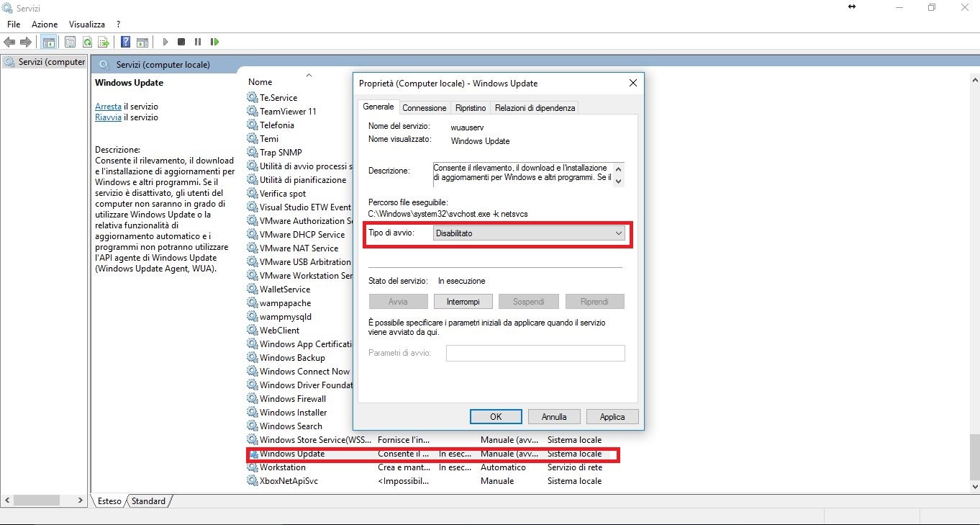The image size is (980, 525).
Task: Click the gear icon beside Telefonia
Action: (x=252, y=125)
